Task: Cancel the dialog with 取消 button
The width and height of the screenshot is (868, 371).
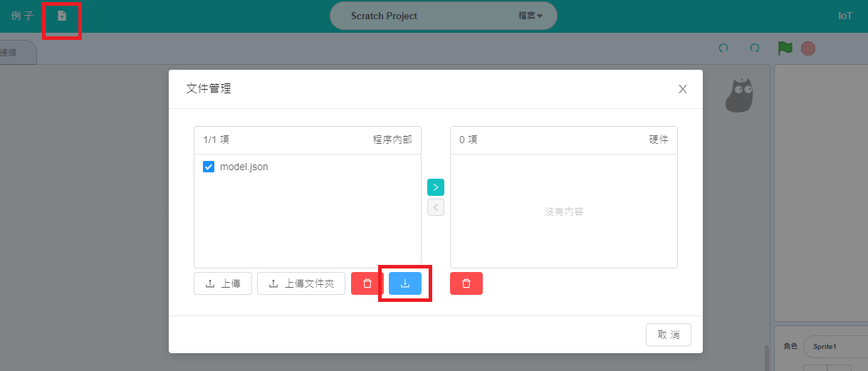Action: click(x=669, y=335)
